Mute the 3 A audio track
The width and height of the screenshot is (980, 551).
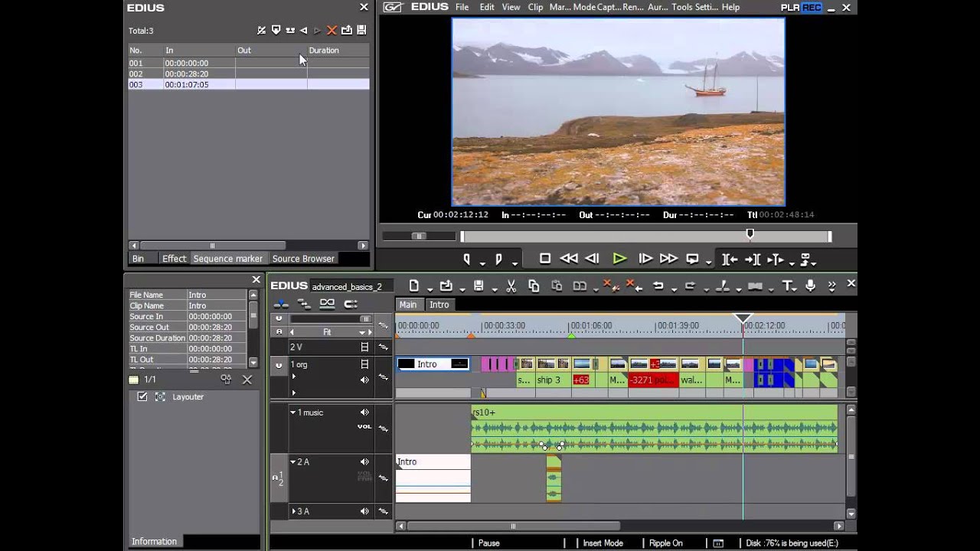(x=365, y=511)
